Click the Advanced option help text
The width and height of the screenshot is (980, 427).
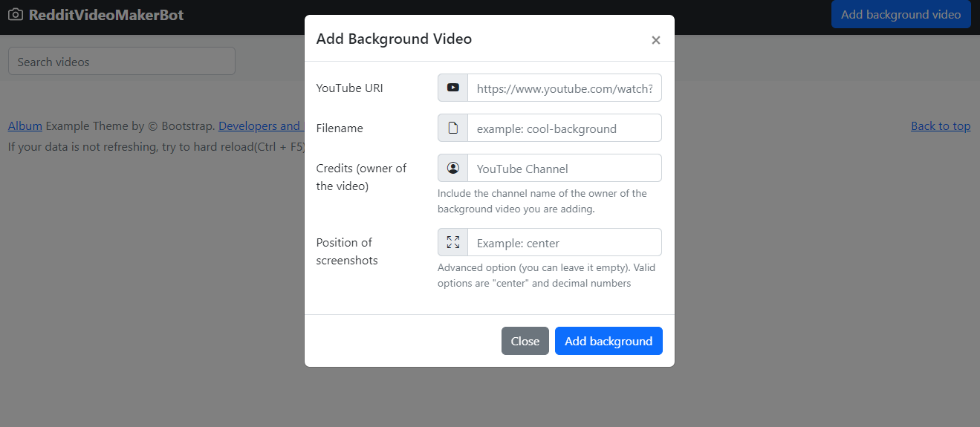(547, 276)
